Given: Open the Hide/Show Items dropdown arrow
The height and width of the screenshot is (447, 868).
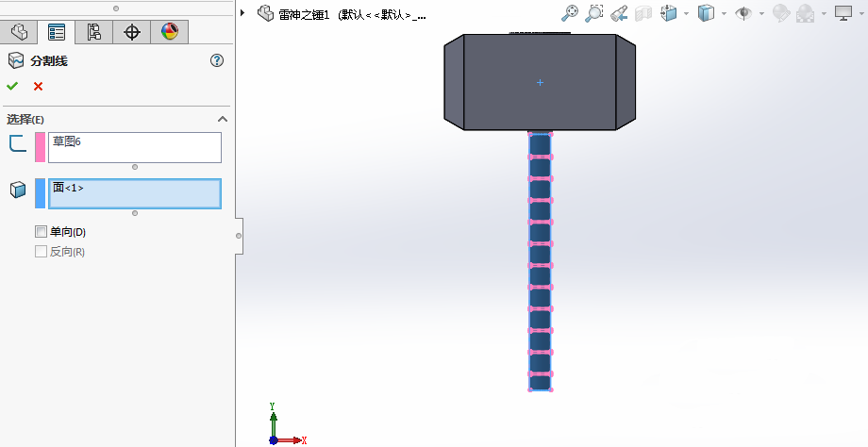Looking at the screenshot, I should 761,13.
